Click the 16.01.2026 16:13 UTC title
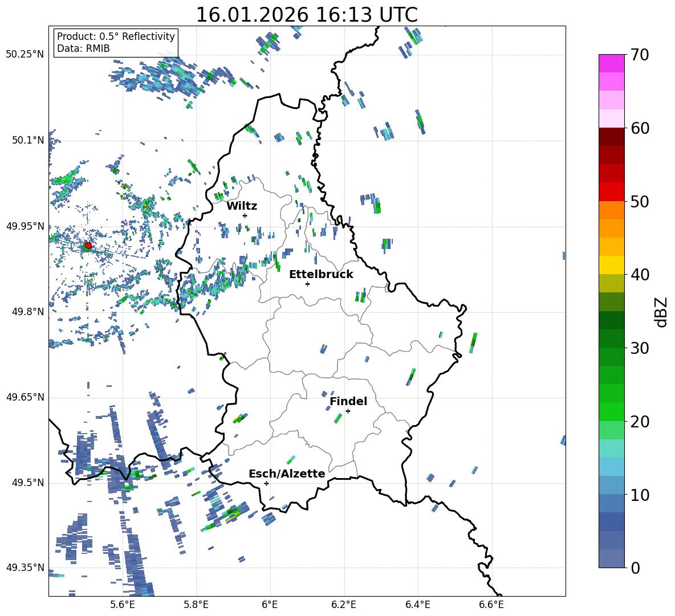This screenshot has height=616, width=675. (x=307, y=14)
